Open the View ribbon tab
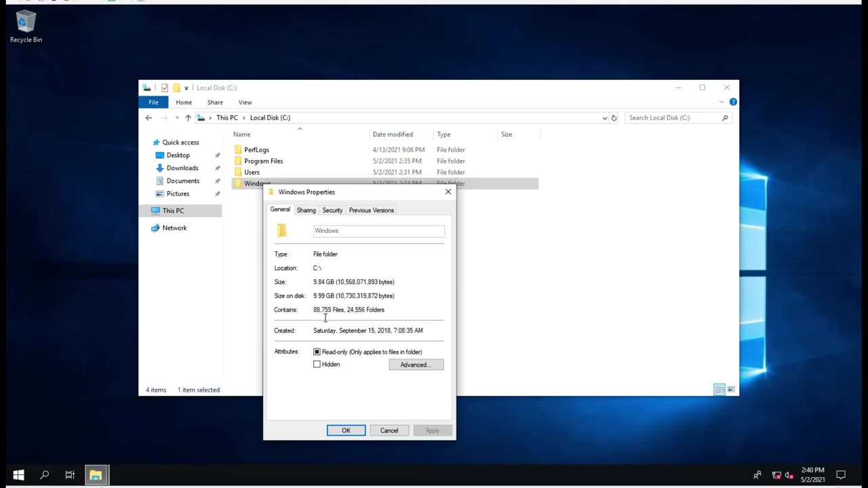Viewport: 868px width, 488px height. point(245,102)
